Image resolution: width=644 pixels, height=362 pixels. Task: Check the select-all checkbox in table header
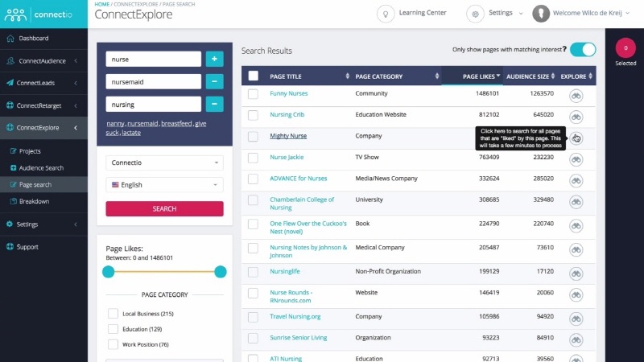click(x=254, y=76)
